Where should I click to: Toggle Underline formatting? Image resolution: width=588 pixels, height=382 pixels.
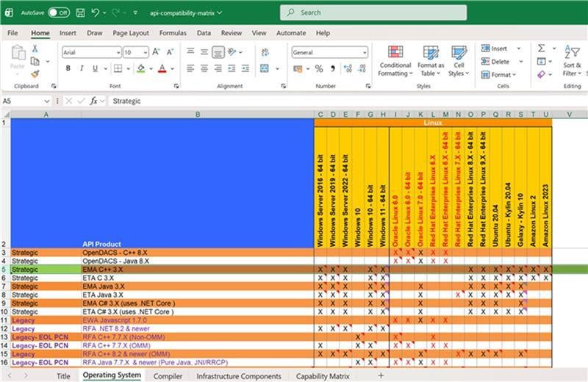(95, 68)
